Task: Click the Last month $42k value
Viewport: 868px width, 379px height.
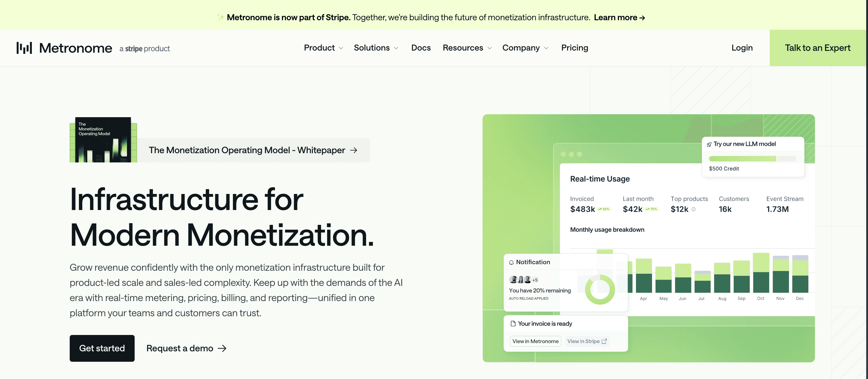Action: [x=632, y=209]
